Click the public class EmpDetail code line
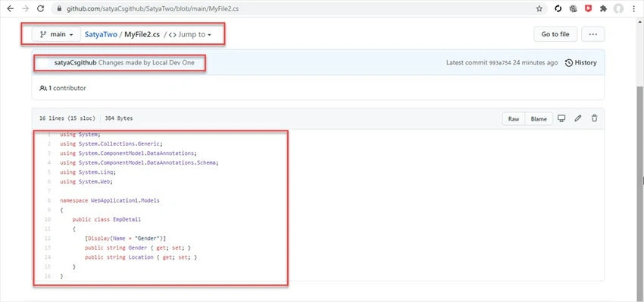644x302 pixels. [106, 220]
